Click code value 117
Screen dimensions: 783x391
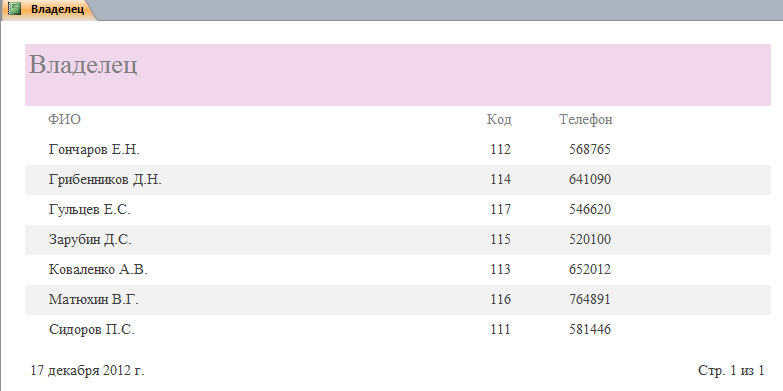(500, 209)
